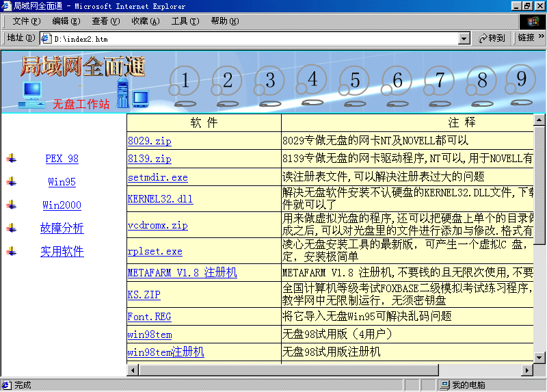Click the Go (转到) arrow button

coord(492,38)
